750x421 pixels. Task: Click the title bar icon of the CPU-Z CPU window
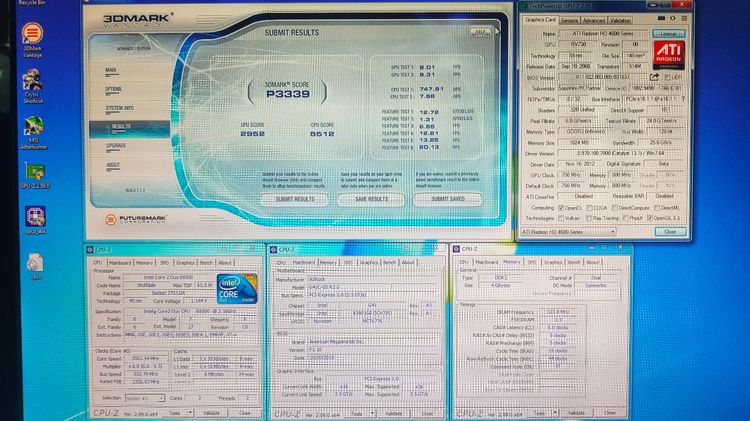click(90, 249)
